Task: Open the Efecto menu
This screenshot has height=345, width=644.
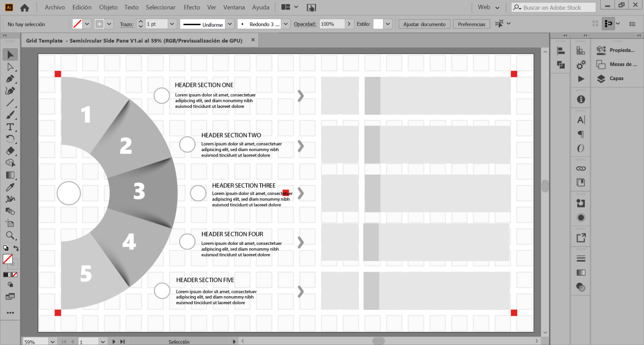Action: [192, 7]
